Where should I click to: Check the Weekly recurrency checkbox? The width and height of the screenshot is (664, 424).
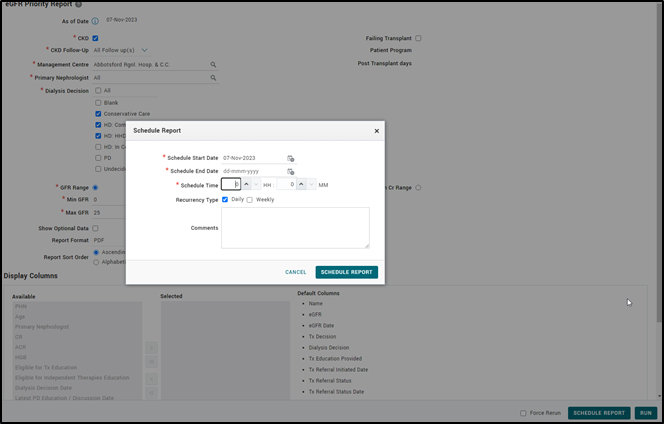[250, 199]
